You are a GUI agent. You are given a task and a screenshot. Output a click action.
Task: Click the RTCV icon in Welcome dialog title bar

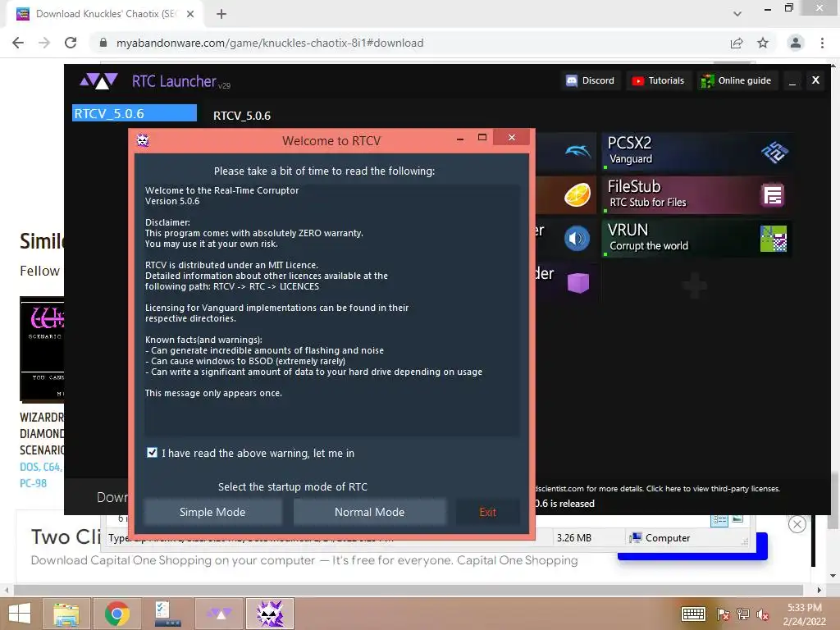143,140
